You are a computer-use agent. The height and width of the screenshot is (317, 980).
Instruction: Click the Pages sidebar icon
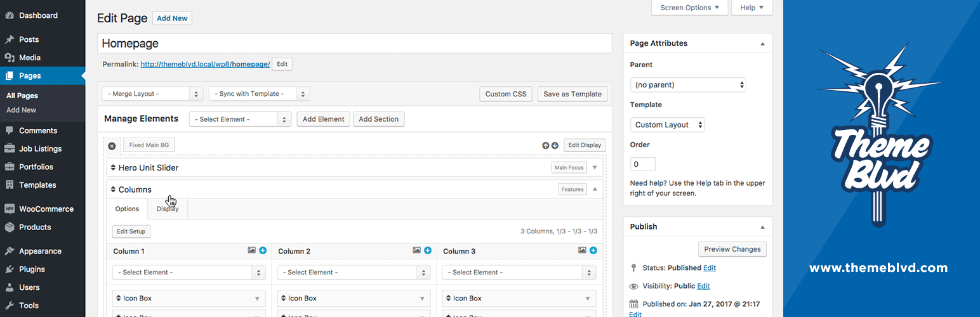click(10, 76)
